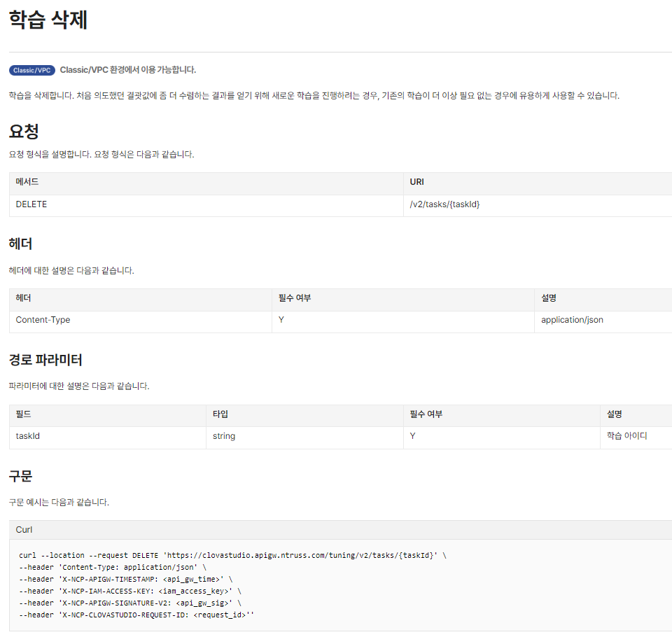Click the /v2/tasks/{taskId} URI cell
Image resolution: width=672 pixels, height=637 pixels.
point(538,204)
